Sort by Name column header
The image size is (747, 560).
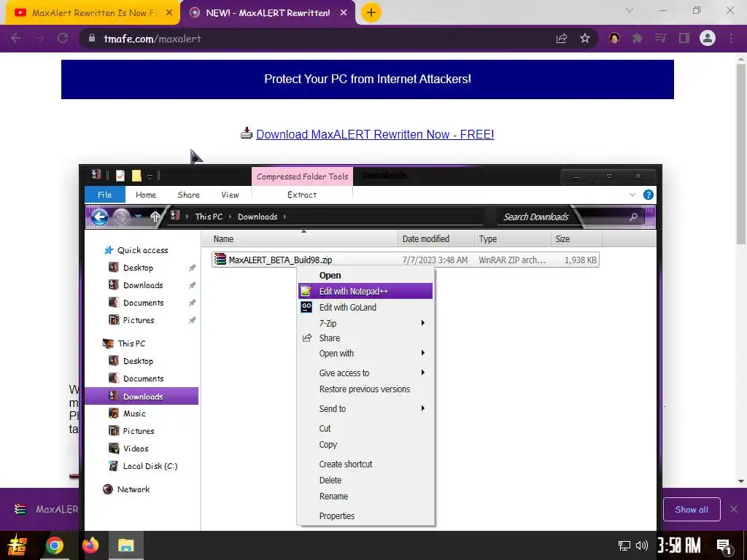pos(299,239)
